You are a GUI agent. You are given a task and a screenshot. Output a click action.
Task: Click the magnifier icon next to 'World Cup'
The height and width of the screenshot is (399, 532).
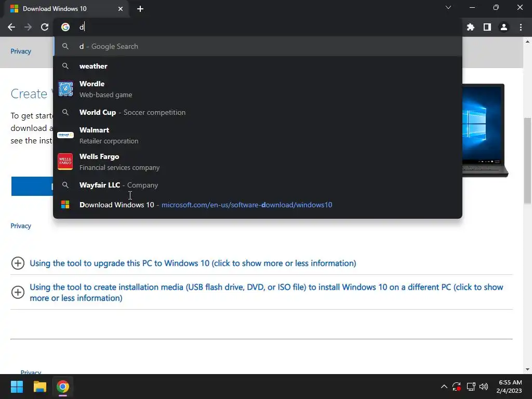pyautogui.click(x=65, y=112)
